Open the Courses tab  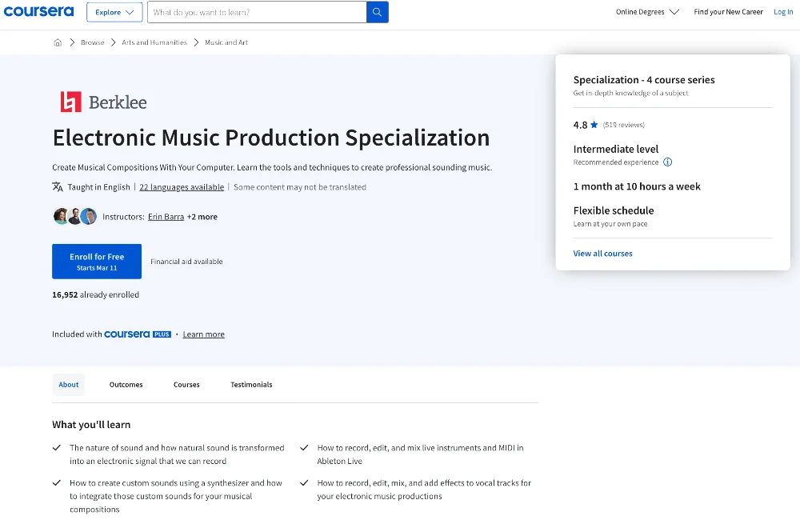[x=186, y=384]
